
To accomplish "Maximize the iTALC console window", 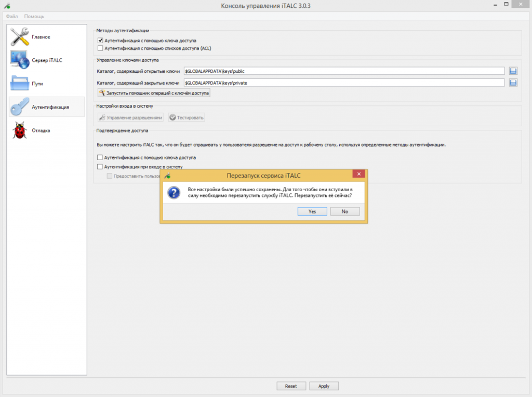I will click(x=506, y=4).
